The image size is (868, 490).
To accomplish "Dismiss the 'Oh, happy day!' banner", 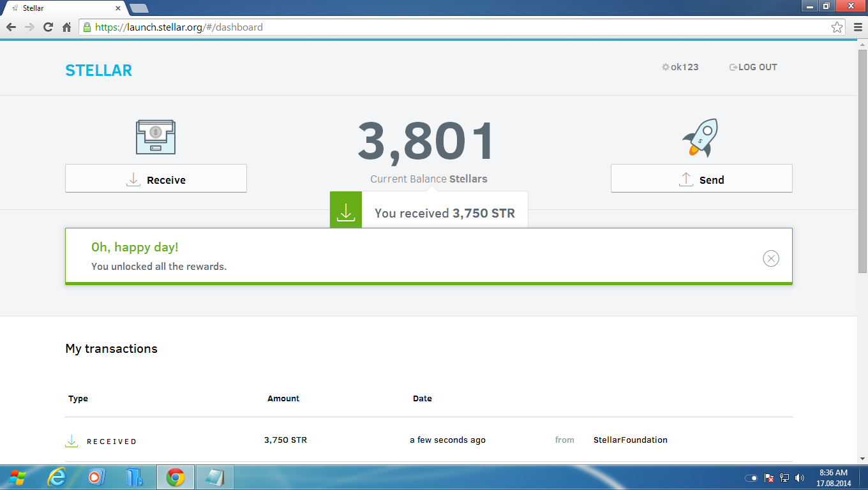I will tap(771, 258).
